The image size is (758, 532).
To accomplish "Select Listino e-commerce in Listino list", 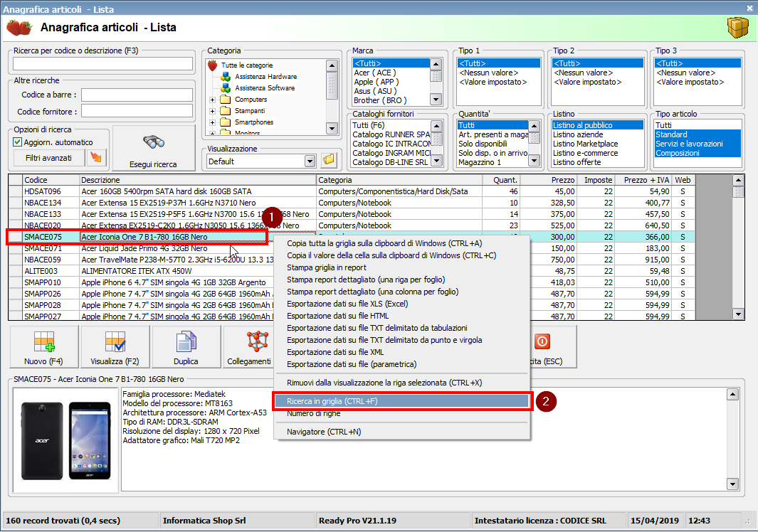I will pyautogui.click(x=586, y=153).
